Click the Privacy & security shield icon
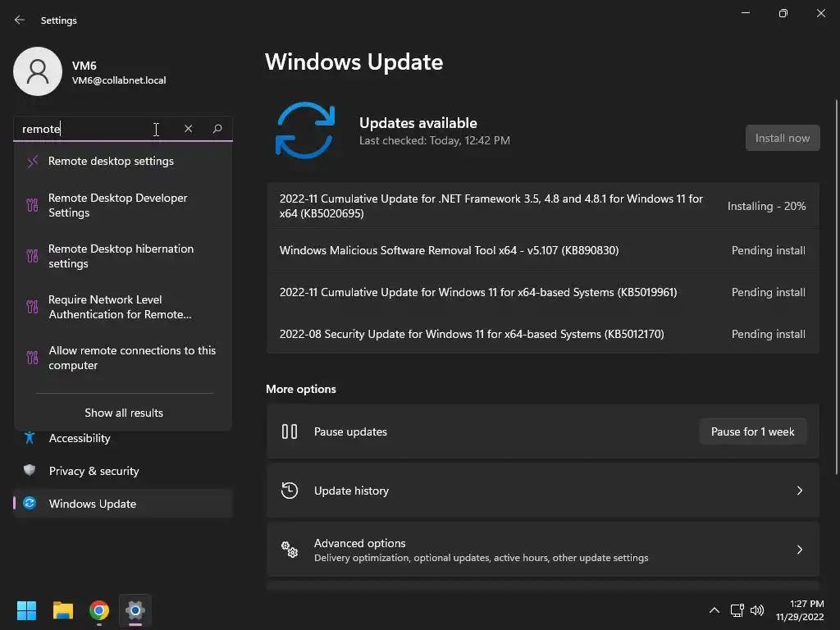 pos(30,470)
